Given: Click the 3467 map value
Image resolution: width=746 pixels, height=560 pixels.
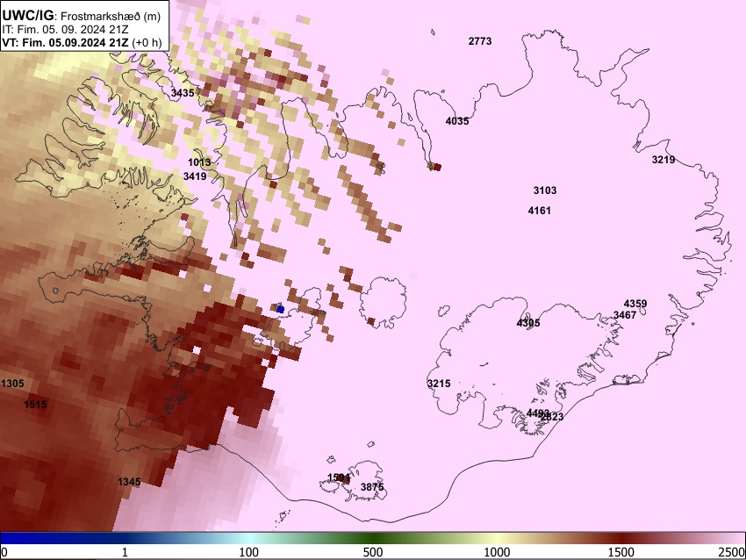Looking at the screenshot, I should click(x=625, y=315).
